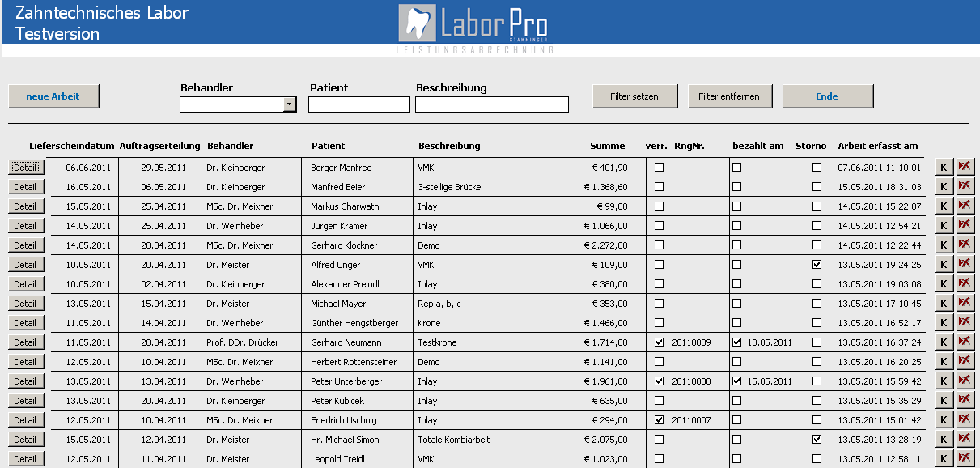Tick the verr. checkbox for Berger Manfred
The height and width of the screenshot is (468, 980).
[x=659, y=168]
